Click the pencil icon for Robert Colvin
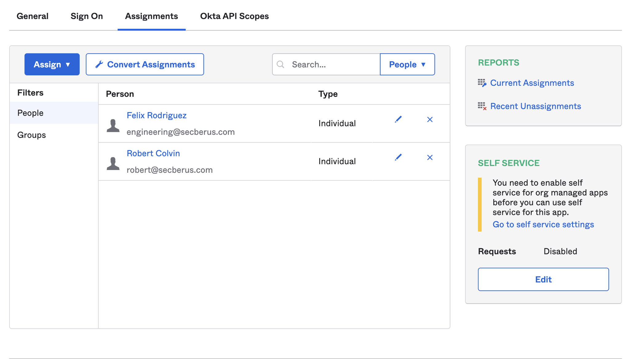The width and height of the screenshot is (644, 359). click(x=398, y=157)
